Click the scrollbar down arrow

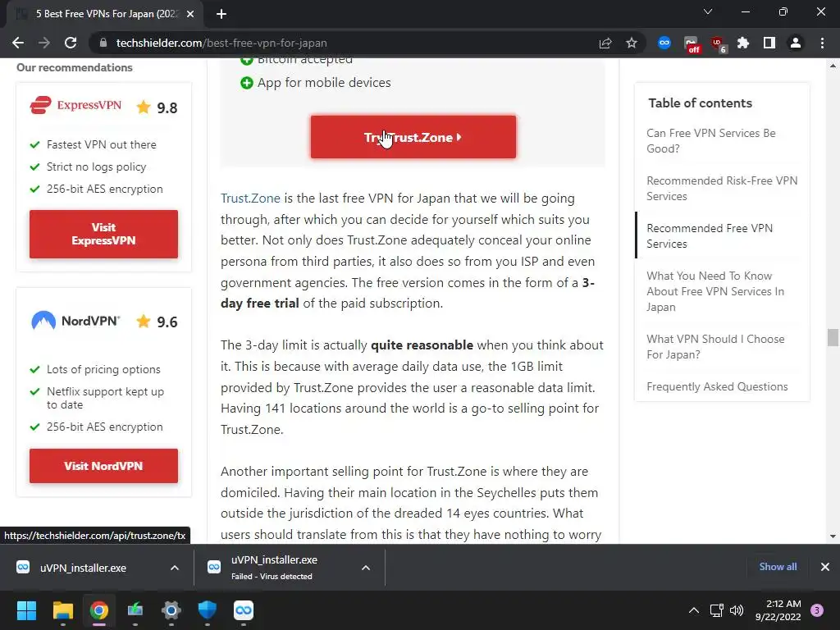(833, 536)
